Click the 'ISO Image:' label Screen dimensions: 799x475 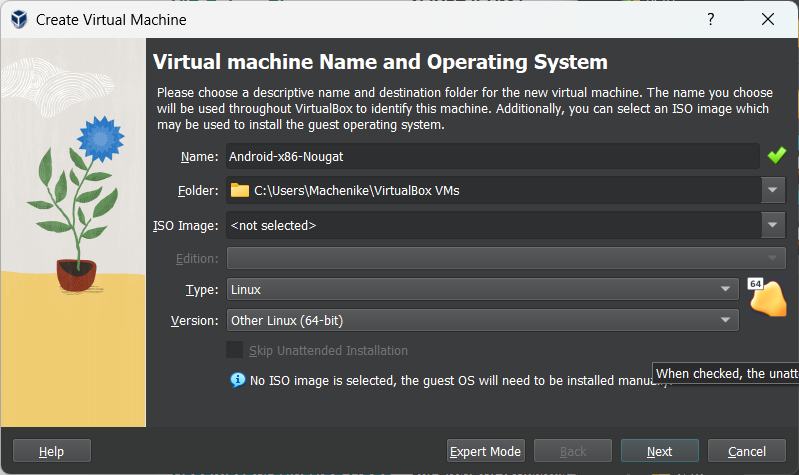pos(185,225)
